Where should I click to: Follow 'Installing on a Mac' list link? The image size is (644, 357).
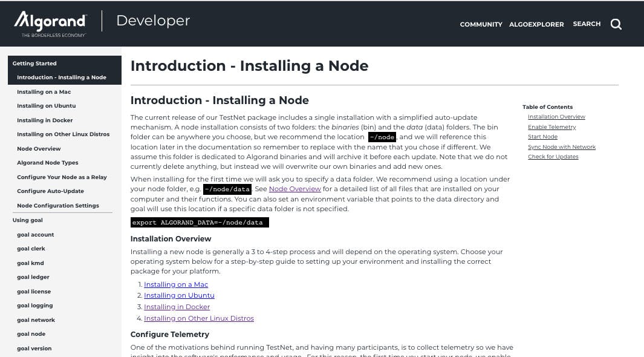(x=176, y=284)
